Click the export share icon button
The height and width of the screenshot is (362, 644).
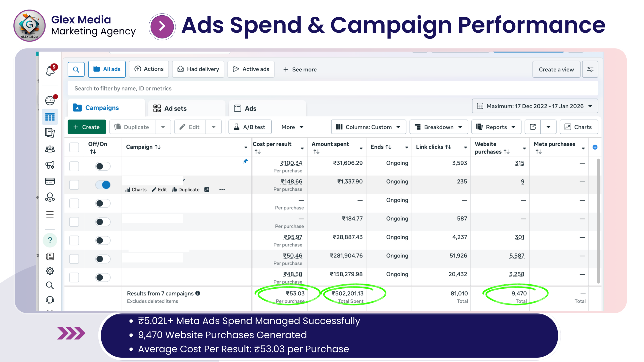[533, 127]
